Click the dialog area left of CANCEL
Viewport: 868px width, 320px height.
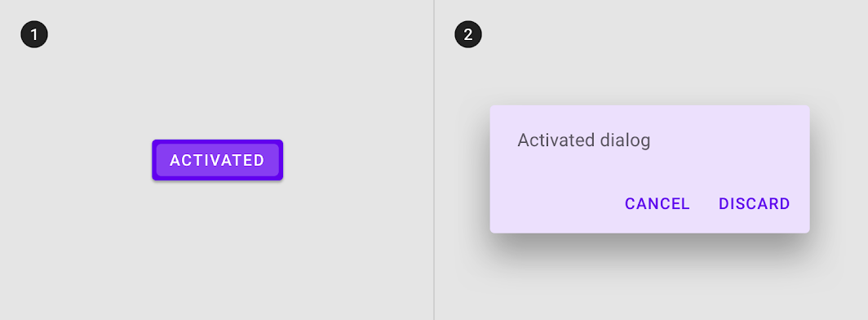(554, 204)
